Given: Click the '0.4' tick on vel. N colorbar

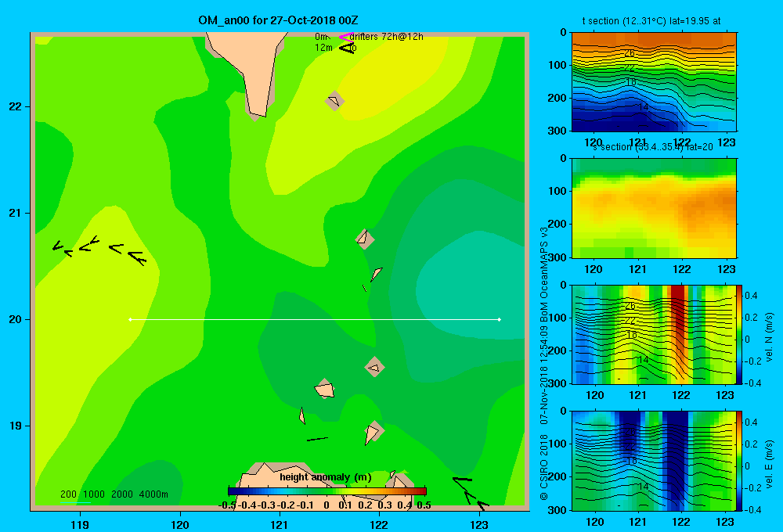Looking at the screenshot, I should pyautogui.click(x=751, y=296).
